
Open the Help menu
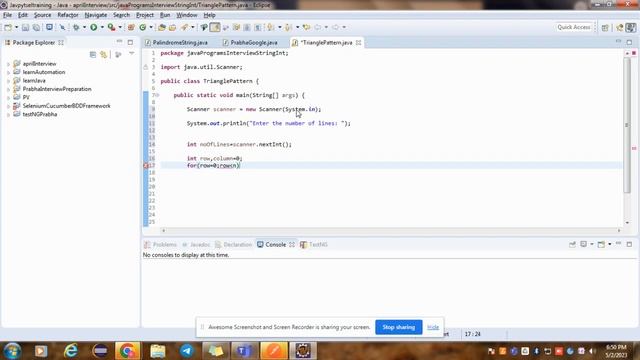[x=209, y=15]
